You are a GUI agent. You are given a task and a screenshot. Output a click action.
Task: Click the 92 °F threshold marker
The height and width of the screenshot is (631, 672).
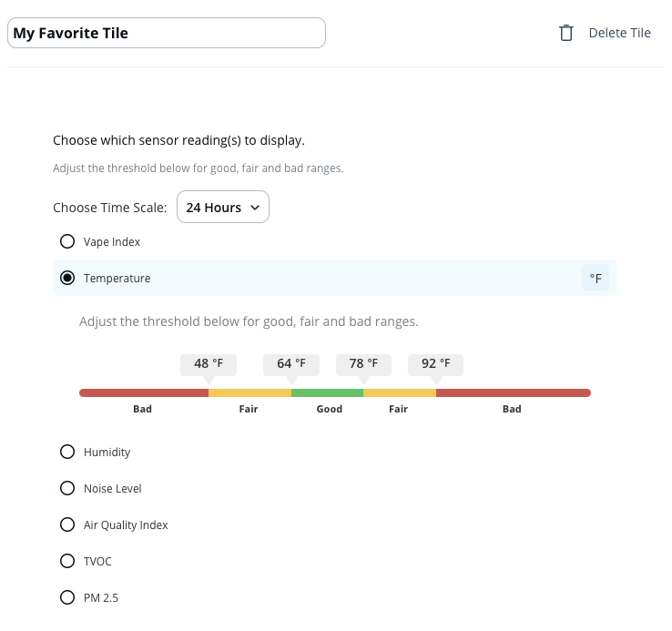pos(435,364)
